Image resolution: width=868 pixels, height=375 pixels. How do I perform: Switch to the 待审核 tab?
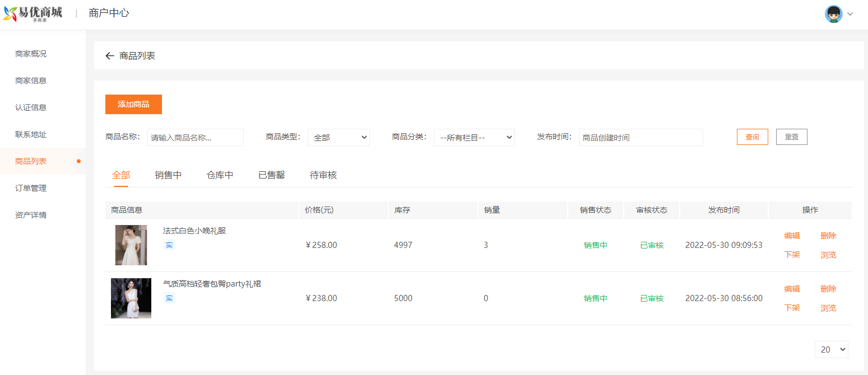[323, 175]
